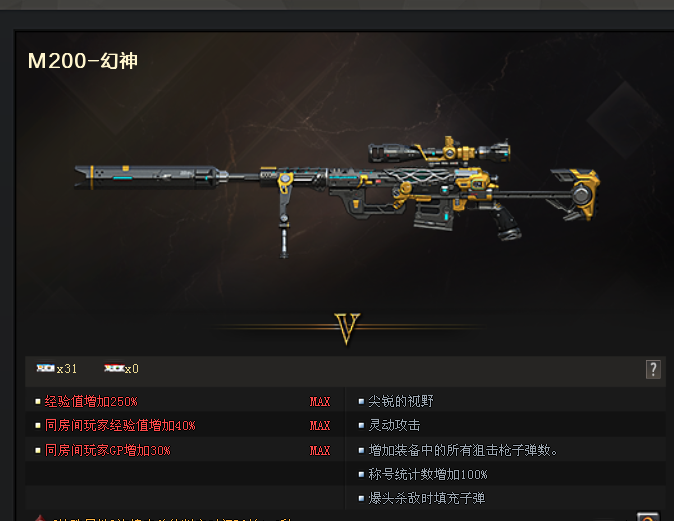The width and height of the screenshot is (674, 521).
Task: Click the 灵动攻击 skill entry
Action: point(395,425)
